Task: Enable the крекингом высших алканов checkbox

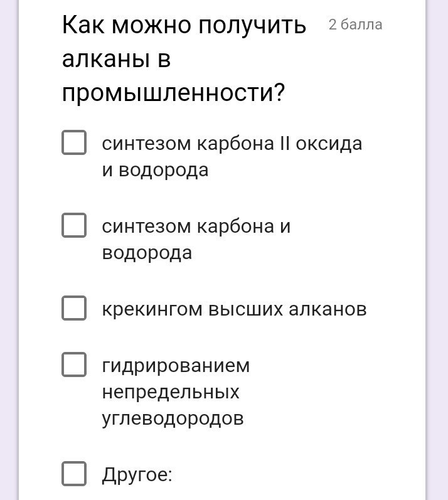Action: pyautogui.click(x=74, y=308)
